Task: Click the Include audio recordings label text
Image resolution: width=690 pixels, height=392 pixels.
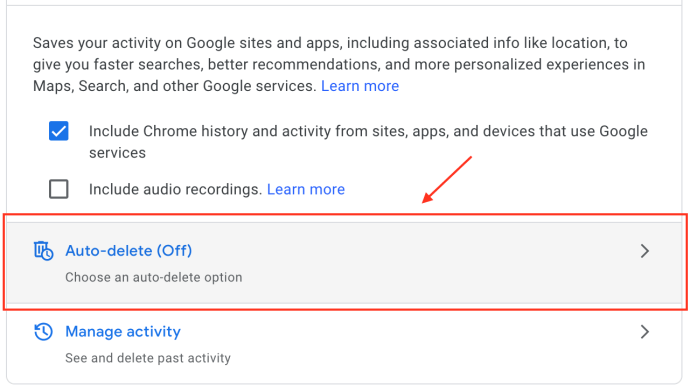Action: 176,189
